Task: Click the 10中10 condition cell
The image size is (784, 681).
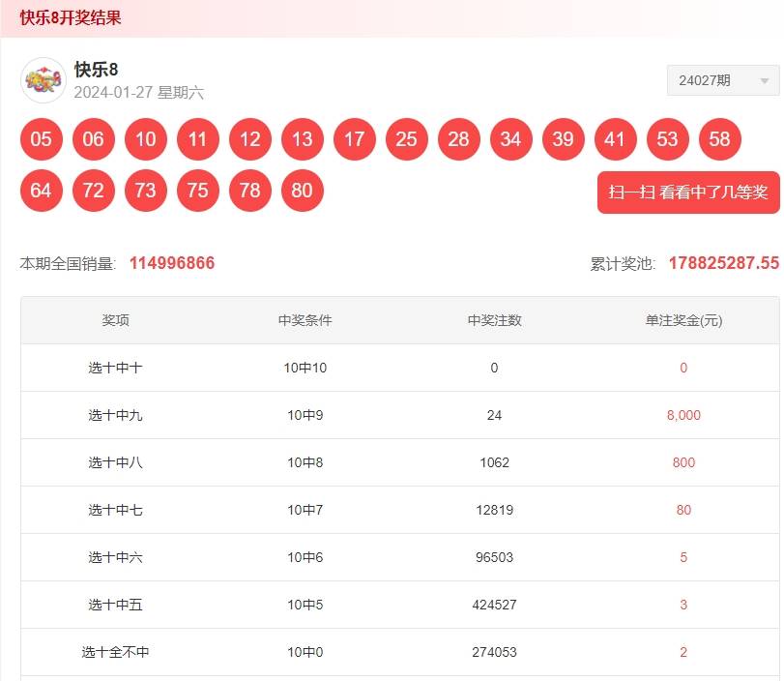Action: coord(305,368)
